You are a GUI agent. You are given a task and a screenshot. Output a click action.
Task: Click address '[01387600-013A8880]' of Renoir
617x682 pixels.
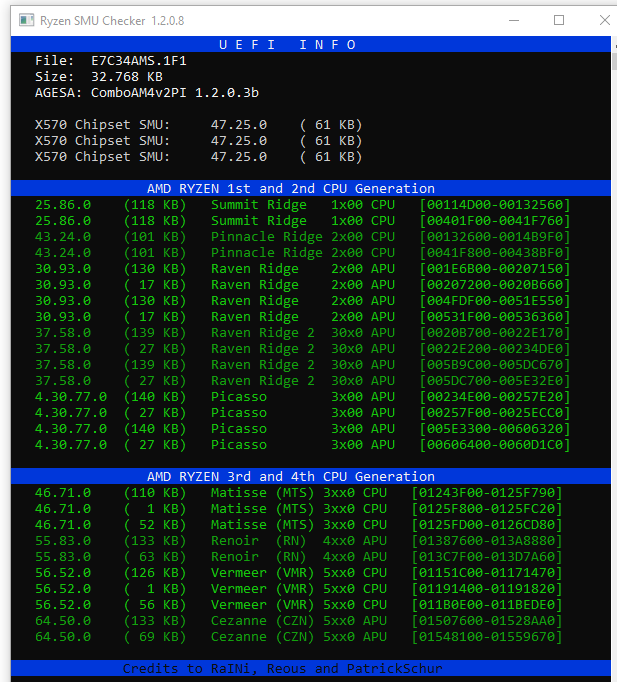(x=487, y=541)
